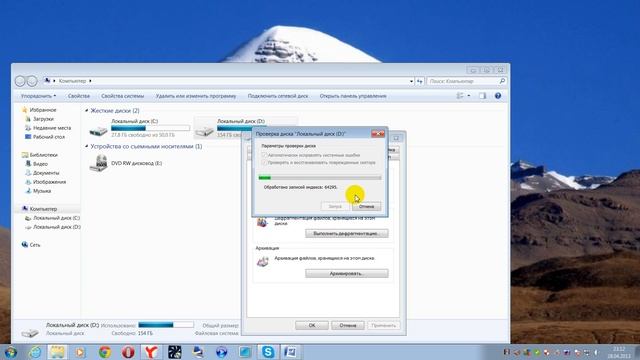Click the Explorer Back navigation button
The image size is (640, 360).
point(20,81)
